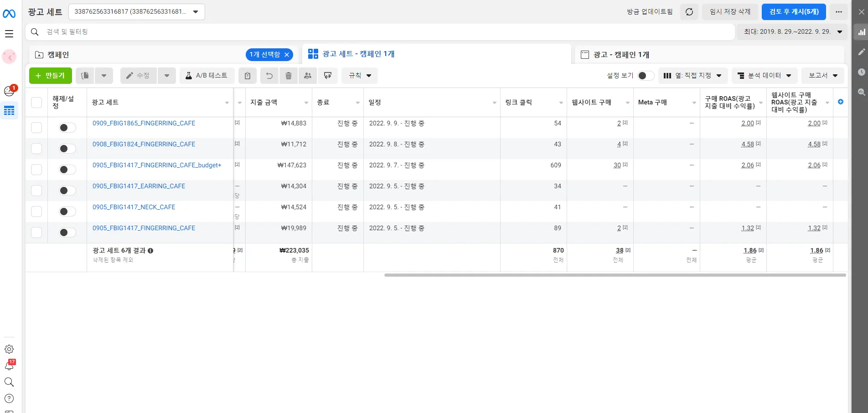868x413 pixels.
Task: Delete selection using the trash icon
Action: tap(288, 76)
